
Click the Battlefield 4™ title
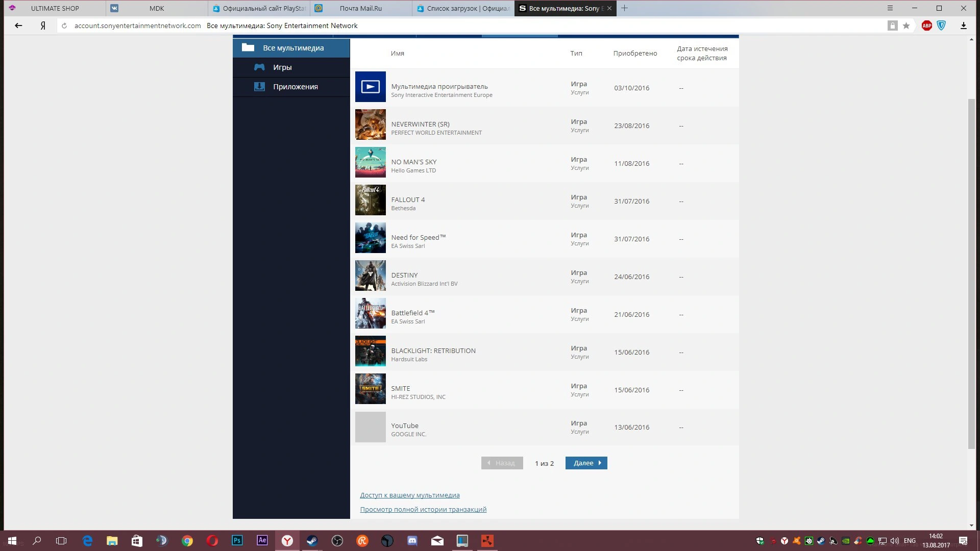coord(413,313)
